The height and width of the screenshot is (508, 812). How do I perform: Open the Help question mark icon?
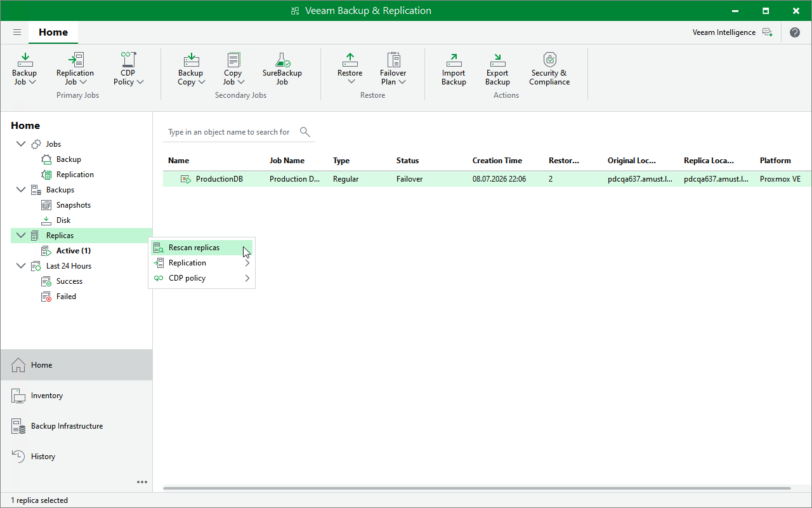[x=795, y=32]
